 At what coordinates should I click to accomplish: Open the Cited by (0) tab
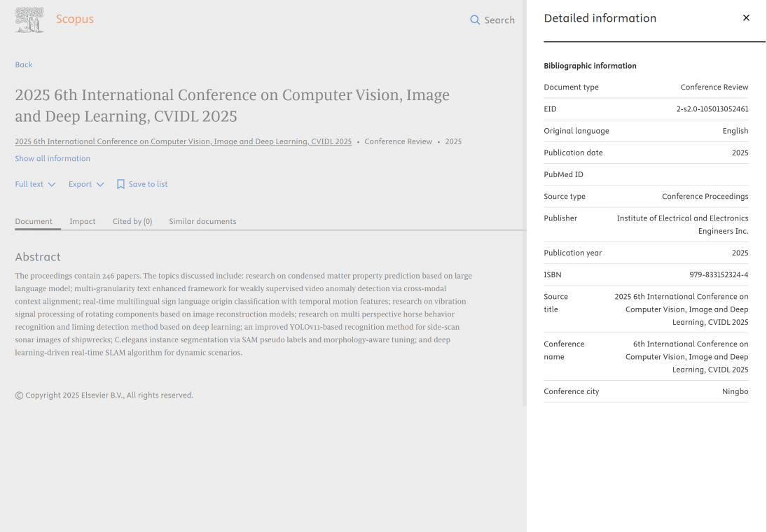pos(132,221)
